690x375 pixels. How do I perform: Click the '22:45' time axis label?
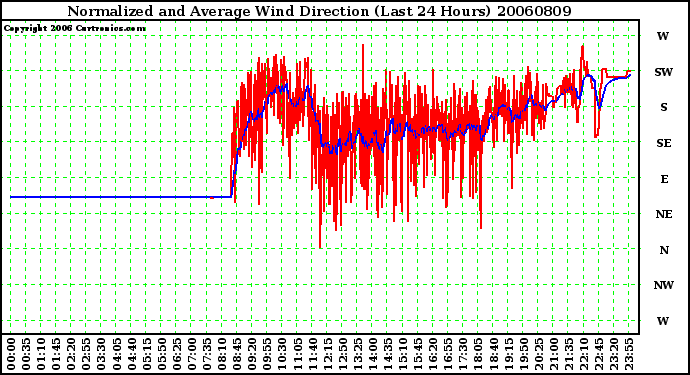pyautogui.click(x=598, y=354)
